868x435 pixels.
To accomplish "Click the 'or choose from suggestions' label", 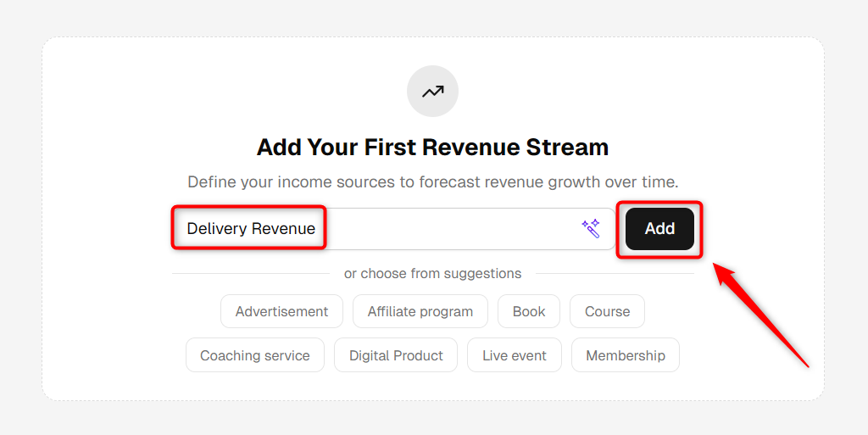I will tap(432, 273).
